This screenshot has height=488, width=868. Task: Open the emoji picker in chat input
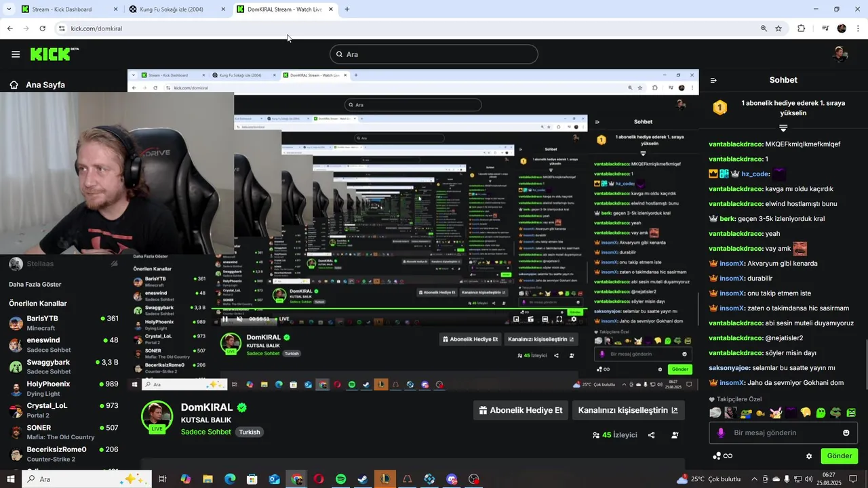(846, 432)
